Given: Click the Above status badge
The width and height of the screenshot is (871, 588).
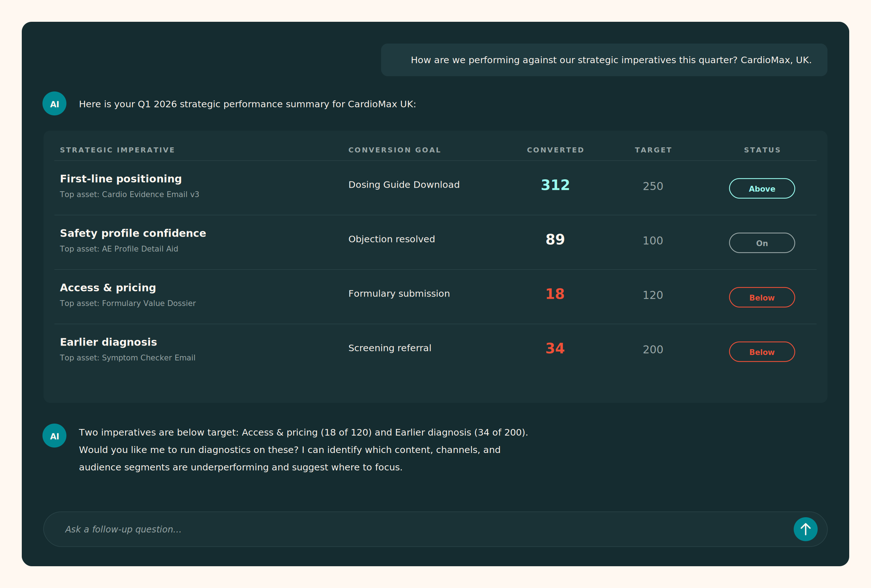Looking at the screenshot, I should point(761,188).
